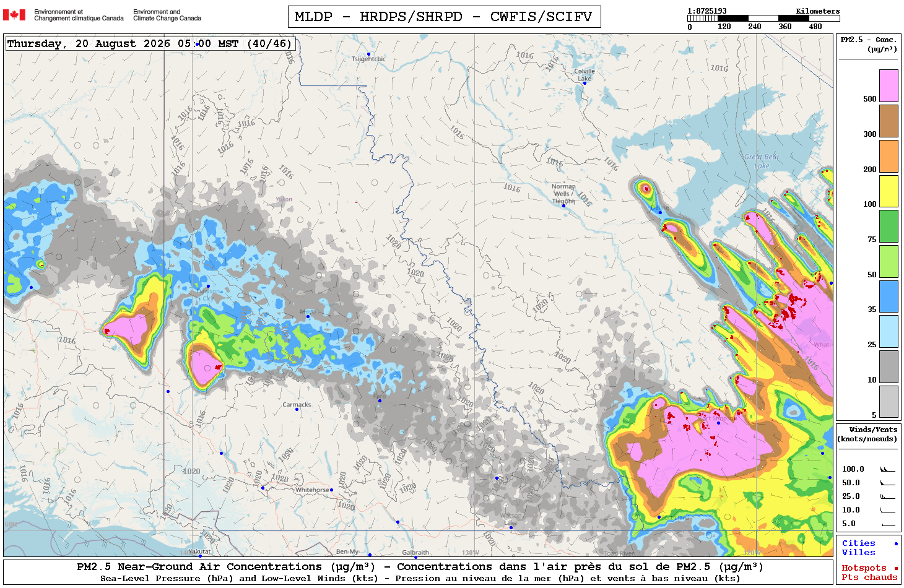Click the PM2.5 Near-Ground Air Concentrations caption

(x=420, y=567)
